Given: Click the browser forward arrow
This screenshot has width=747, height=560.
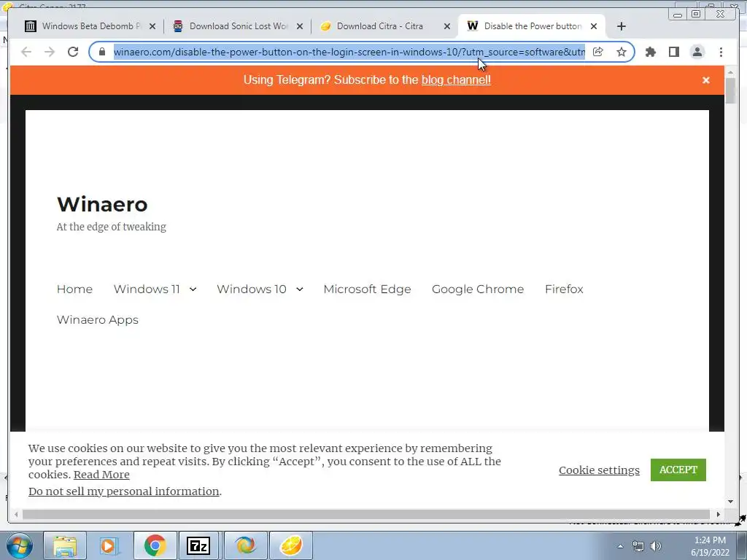Looking at the screenshot, I should (50, 52).
